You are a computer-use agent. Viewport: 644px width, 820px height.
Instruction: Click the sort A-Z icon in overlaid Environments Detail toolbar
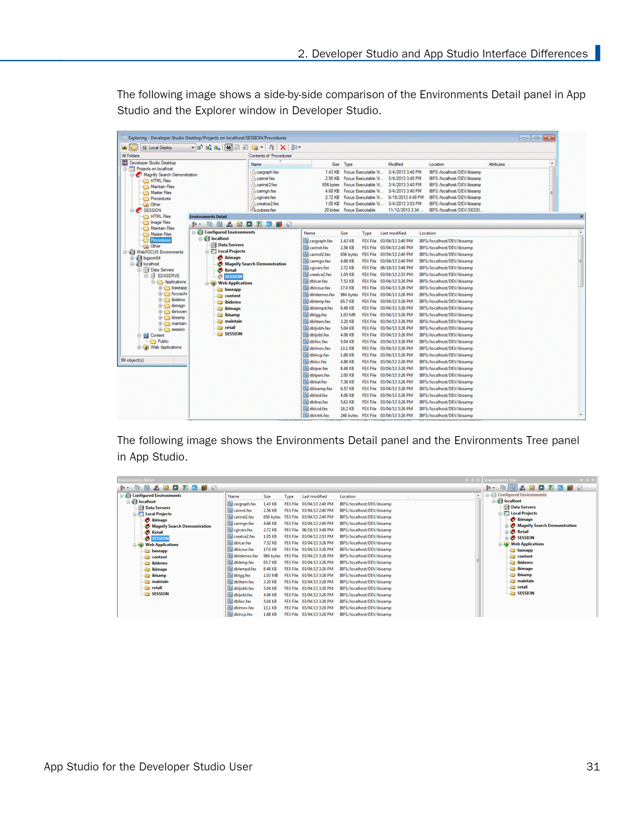point(194,224)
